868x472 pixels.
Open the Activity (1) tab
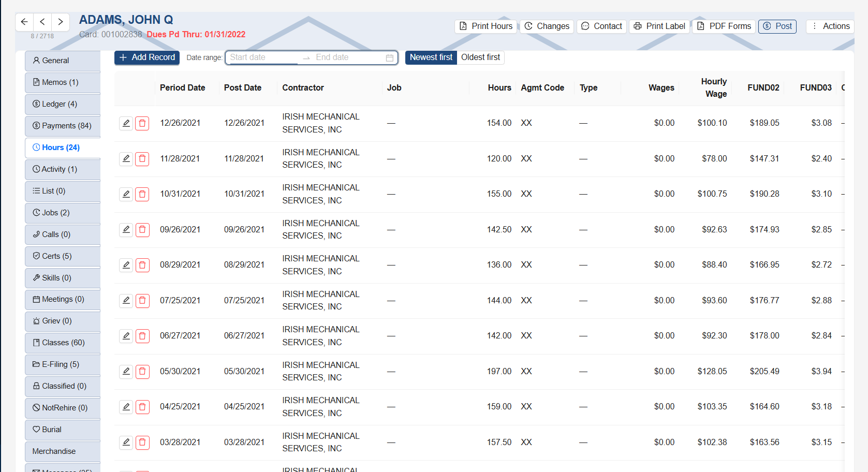pyautogui.click(x=63, y=169)
